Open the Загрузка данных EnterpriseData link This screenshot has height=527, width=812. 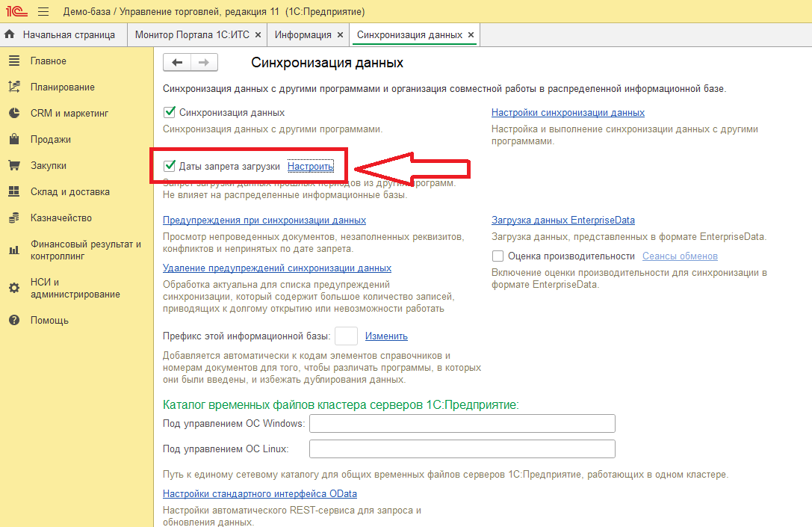[x=563, y=221]
